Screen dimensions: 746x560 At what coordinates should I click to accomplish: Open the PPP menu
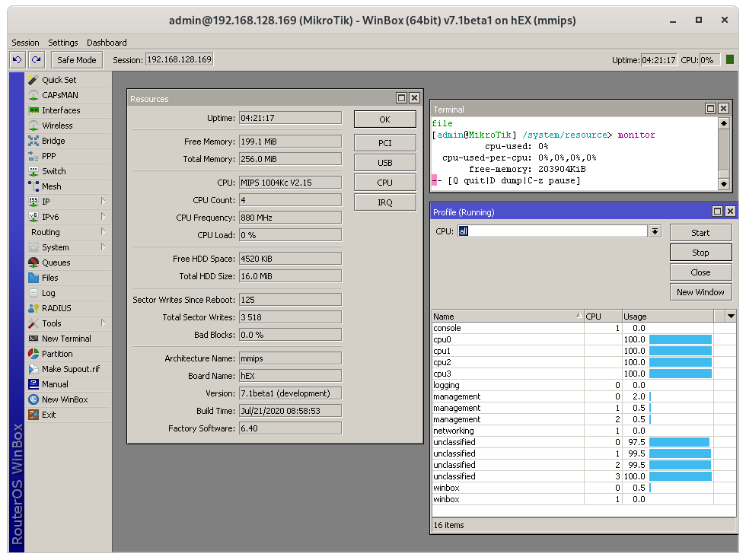click(x=69, y=156)
